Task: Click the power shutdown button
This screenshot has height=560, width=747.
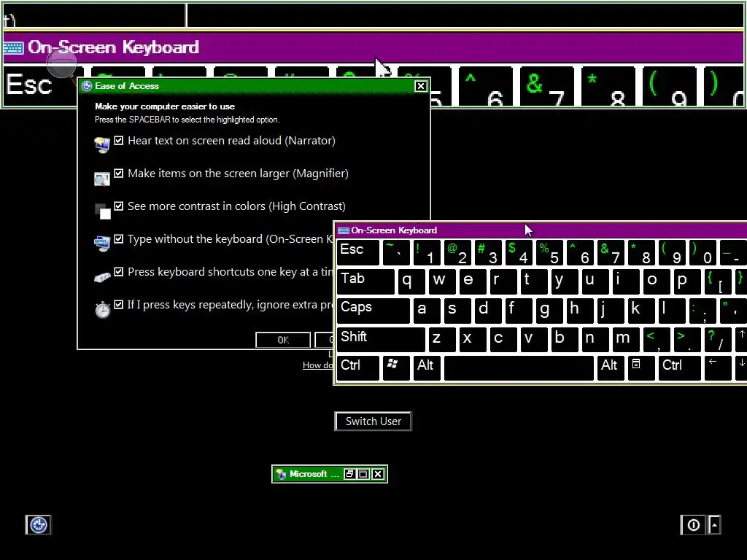Action: [x=694, y=525]
